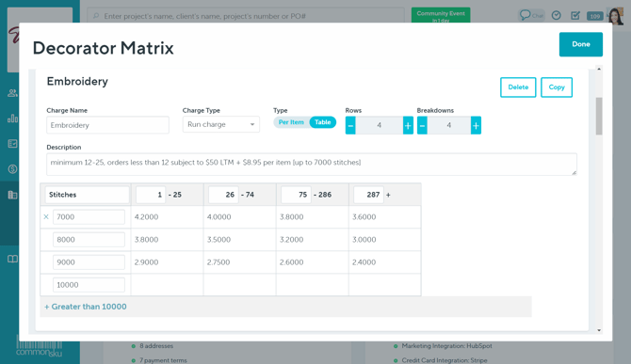
Task: Increase the Breakdowns count
Action: point(476,125)
